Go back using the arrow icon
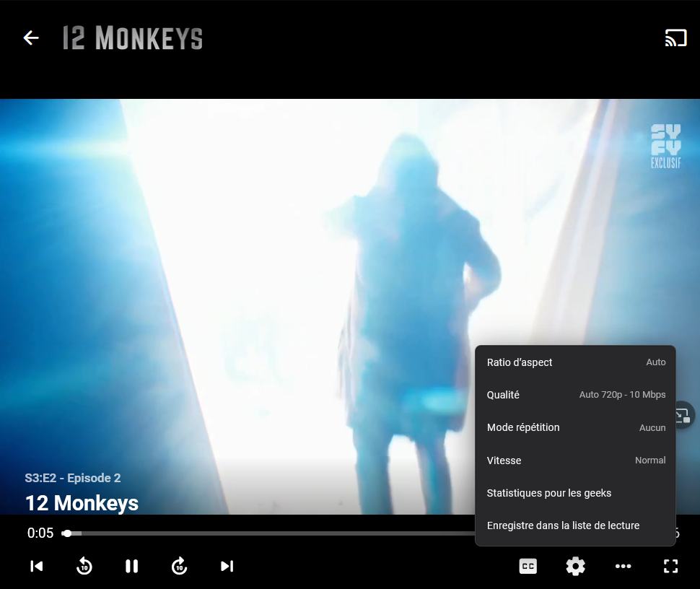Image resolution: width=700 pixels, height=589 pixels. click(x=31, y=38)
